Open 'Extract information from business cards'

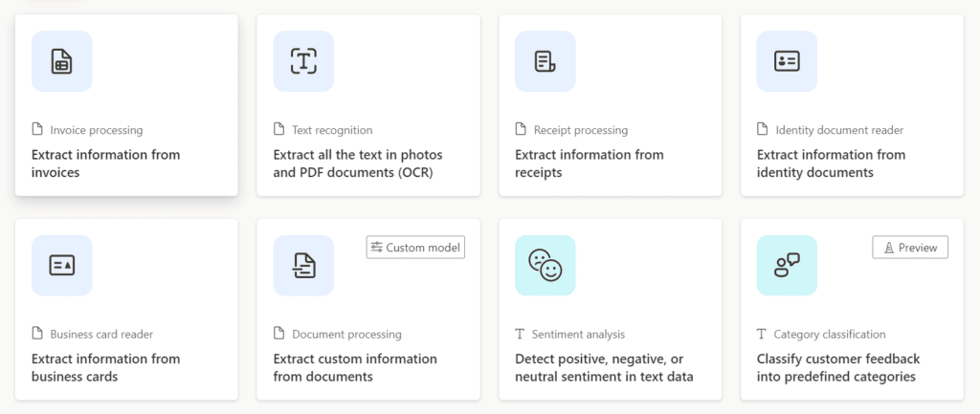tap(105, 368)
